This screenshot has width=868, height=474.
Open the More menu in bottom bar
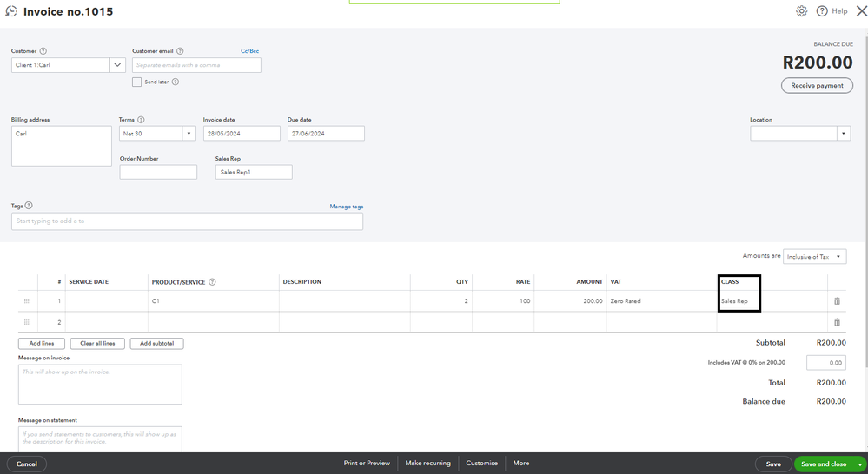click(x=521, y=463)
